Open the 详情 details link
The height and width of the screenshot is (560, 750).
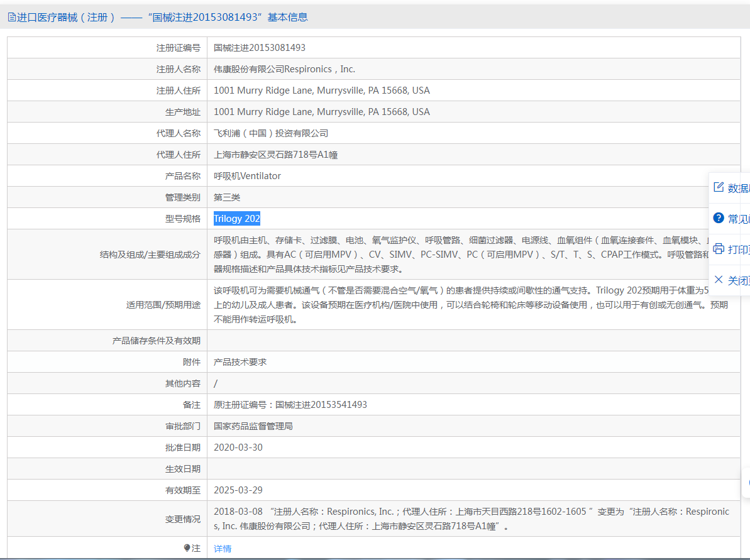[223, 549]
